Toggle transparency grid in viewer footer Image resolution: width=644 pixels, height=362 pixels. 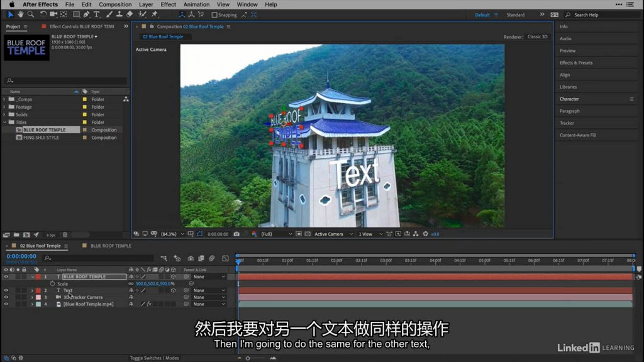307,234
